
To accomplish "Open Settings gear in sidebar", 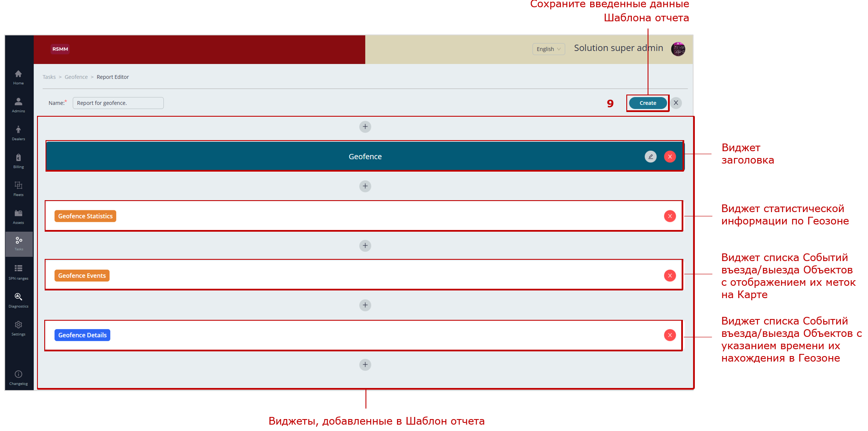I will [18, 328].
